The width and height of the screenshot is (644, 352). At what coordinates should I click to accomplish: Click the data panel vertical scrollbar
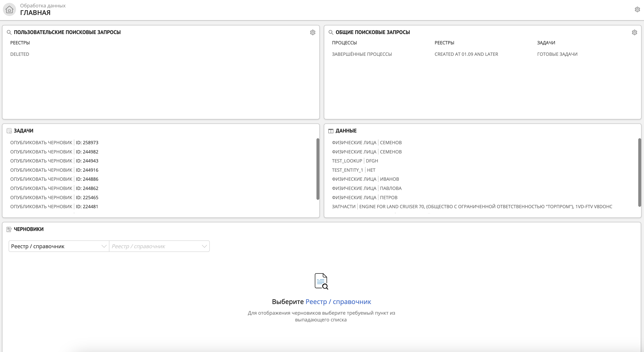click(x=639, y=172)
